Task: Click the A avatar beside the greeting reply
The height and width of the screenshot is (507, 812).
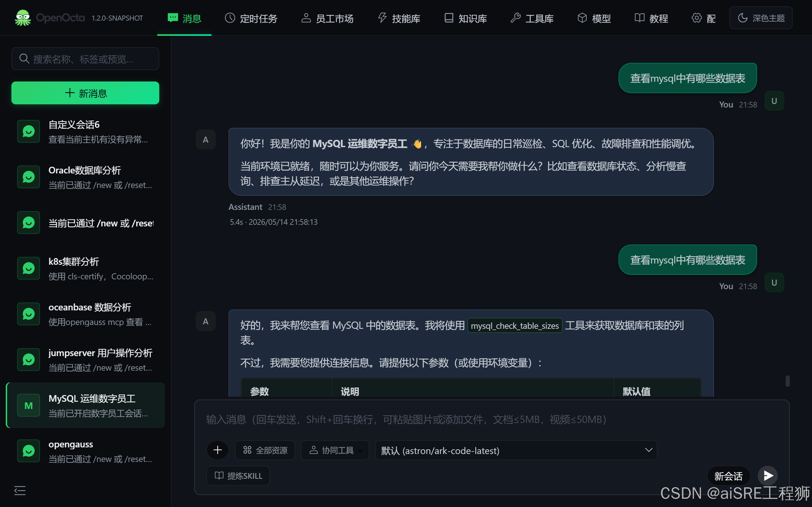Action: tap(206, 140)
